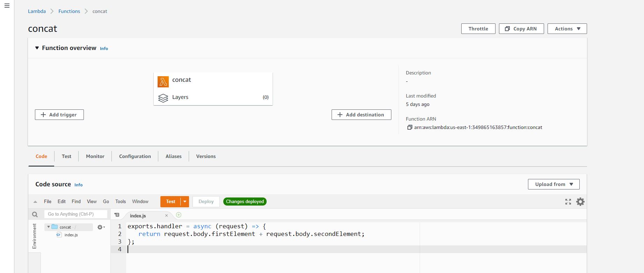Open the editor View menu
The image size is (644, 273).
[92, 202]
